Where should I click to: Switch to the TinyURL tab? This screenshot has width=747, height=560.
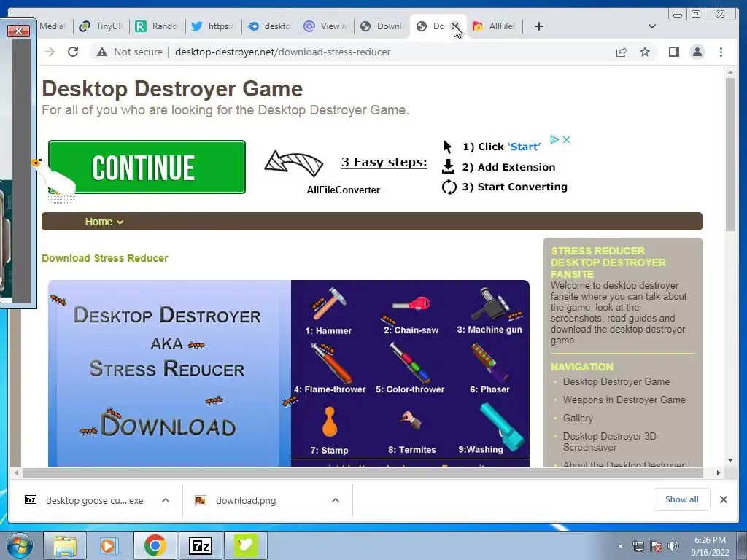point(101,26)
